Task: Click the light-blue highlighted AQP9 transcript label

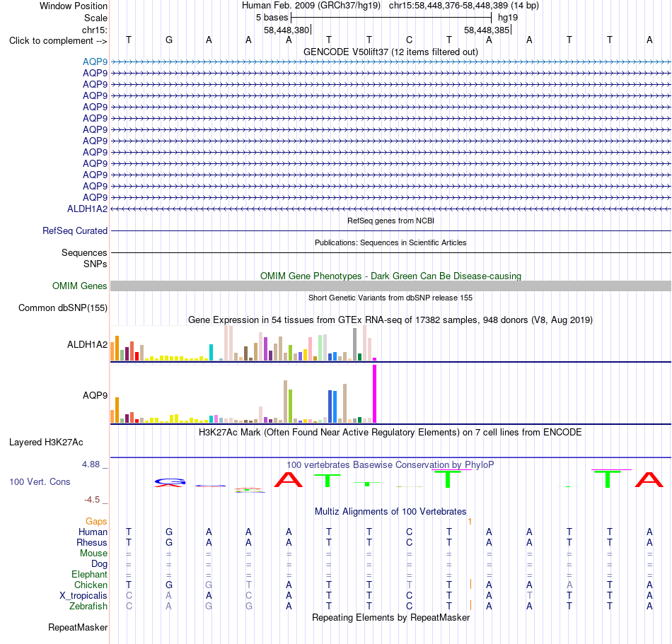Action: [95, 62]
